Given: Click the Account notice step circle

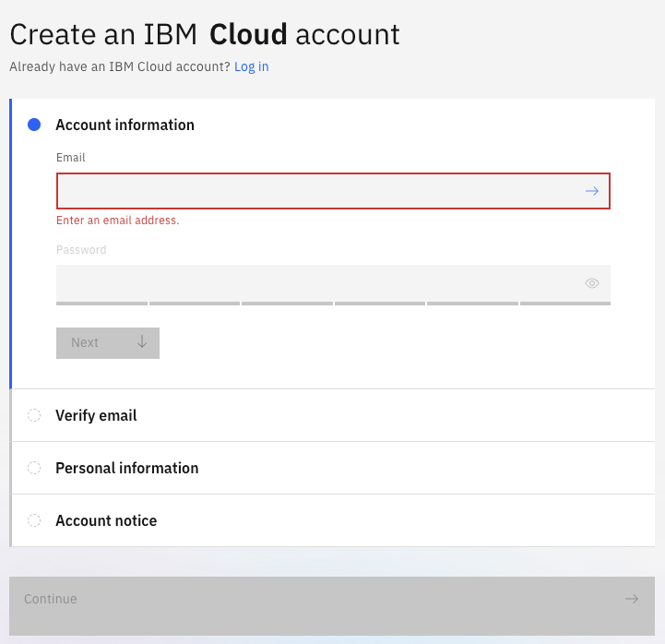Looking at the screenshot, I should (34, 520).
